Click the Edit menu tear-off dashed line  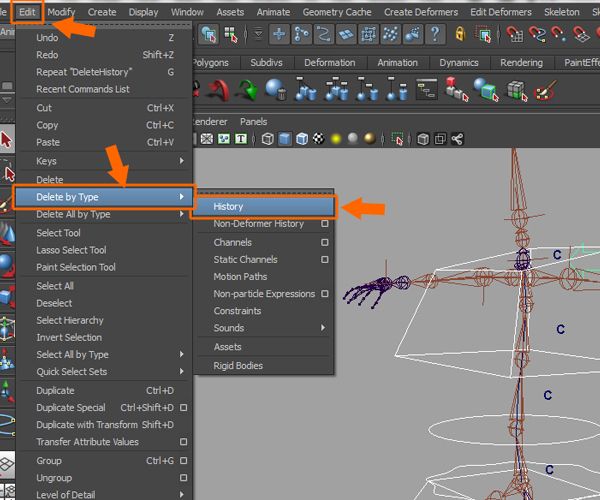point(103,25)
